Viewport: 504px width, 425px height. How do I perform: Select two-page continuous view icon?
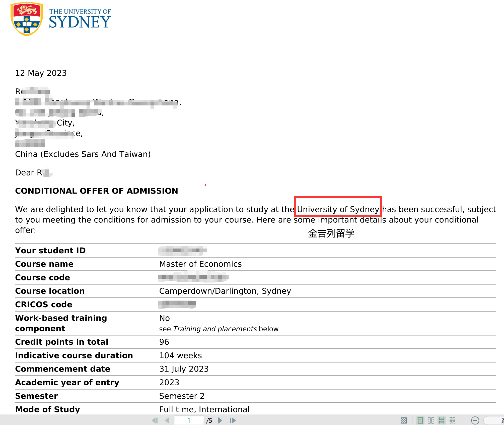pos(452,420)
